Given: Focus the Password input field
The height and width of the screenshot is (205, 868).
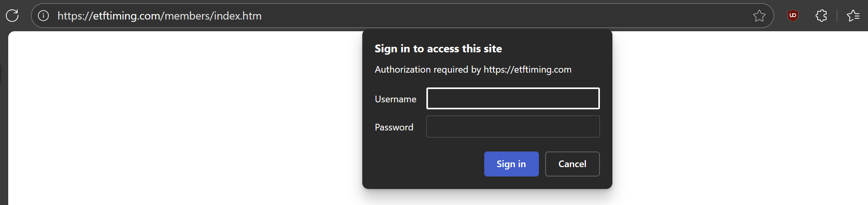Looking at the screenshot, I should [513, 127].
